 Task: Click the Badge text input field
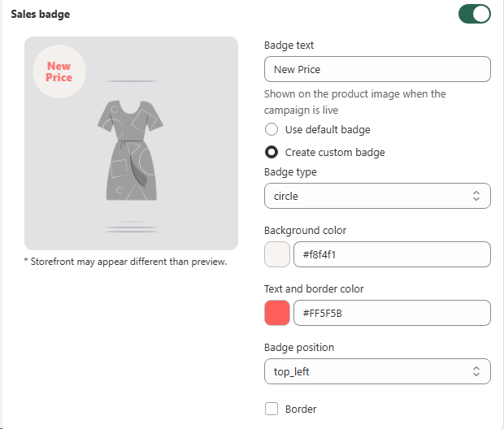[377, 69]
